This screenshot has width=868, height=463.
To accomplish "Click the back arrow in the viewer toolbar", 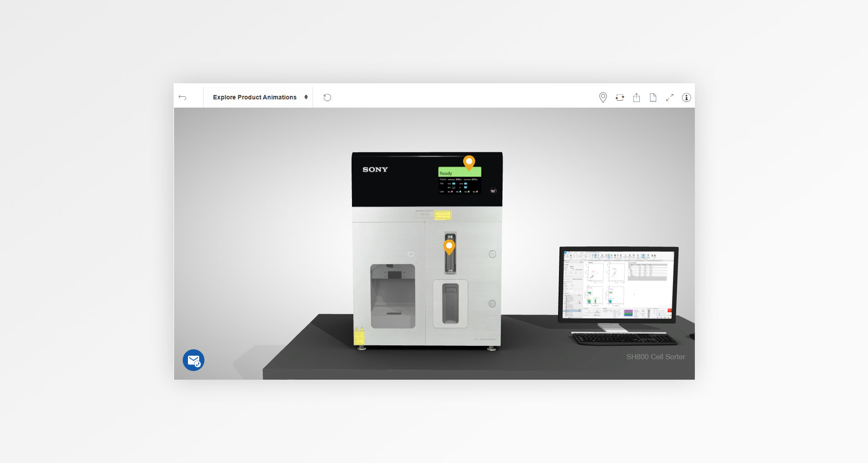I will (183, 97).
